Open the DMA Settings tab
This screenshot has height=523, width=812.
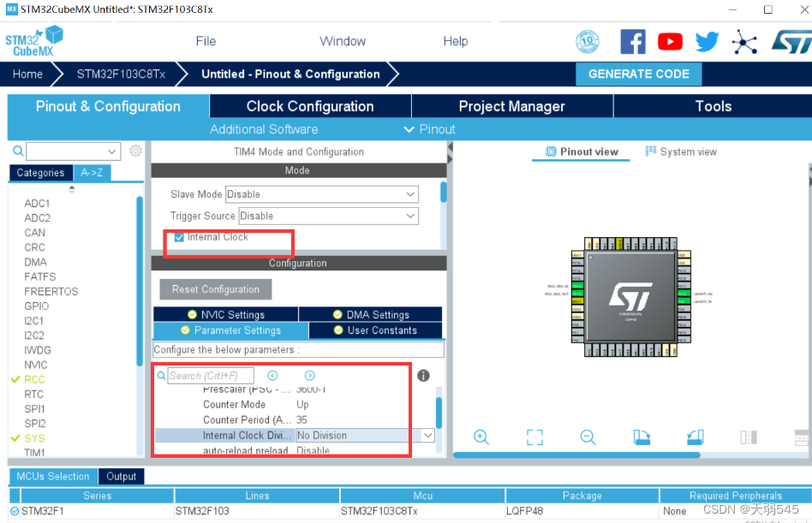(371, 314)
